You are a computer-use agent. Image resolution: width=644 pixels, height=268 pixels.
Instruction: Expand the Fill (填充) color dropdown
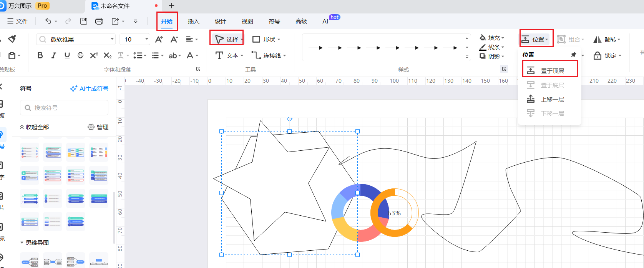point(503,38)
